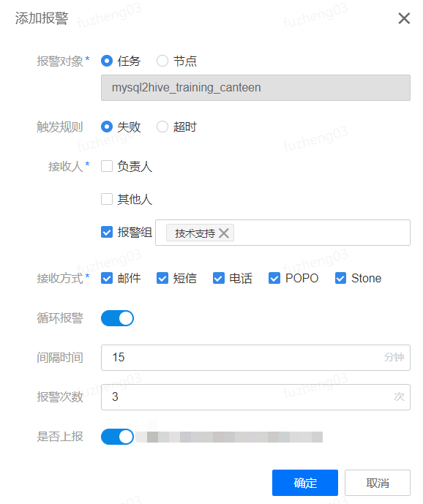This screenshot has height=504, width=423.
Task: Turn off the 是否上报 switch
Action: click(x=117, y=437)
